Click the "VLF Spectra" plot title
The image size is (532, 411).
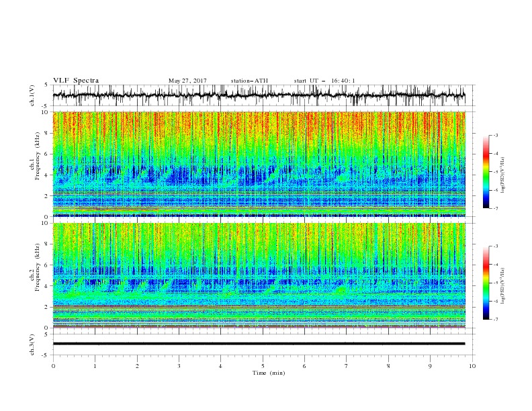(x=76, y=81)
